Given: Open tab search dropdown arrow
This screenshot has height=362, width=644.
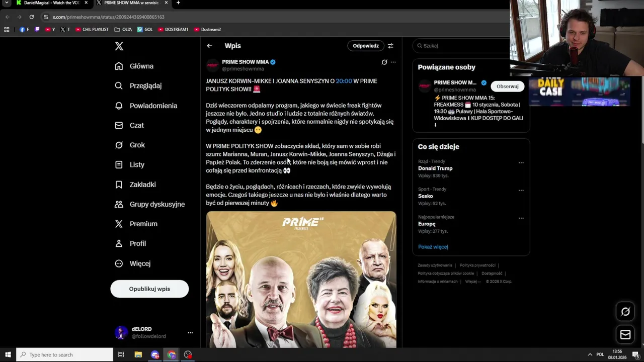Looking at the screenshot, I should pyautogui.click(x=7, y=3).
